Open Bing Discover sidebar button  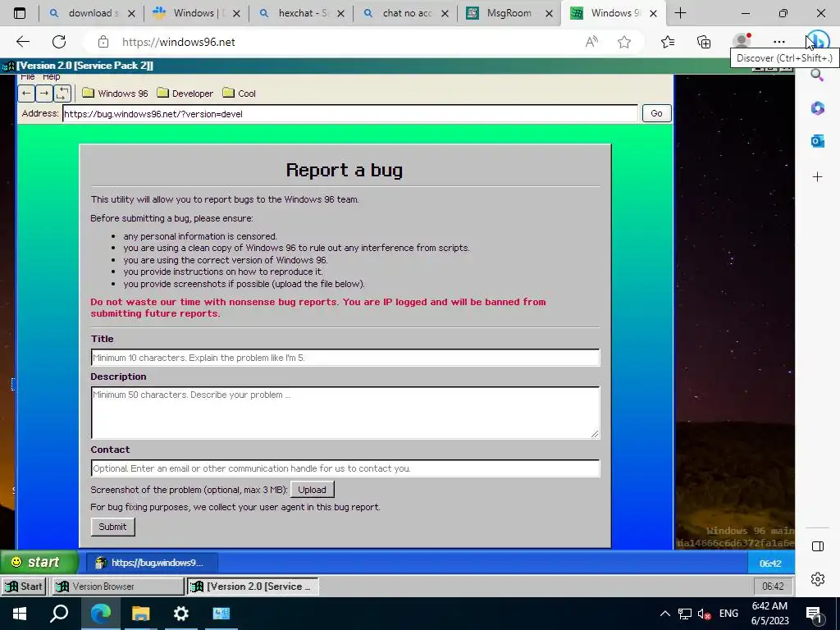pyautogui.click(x=818, y=41)
